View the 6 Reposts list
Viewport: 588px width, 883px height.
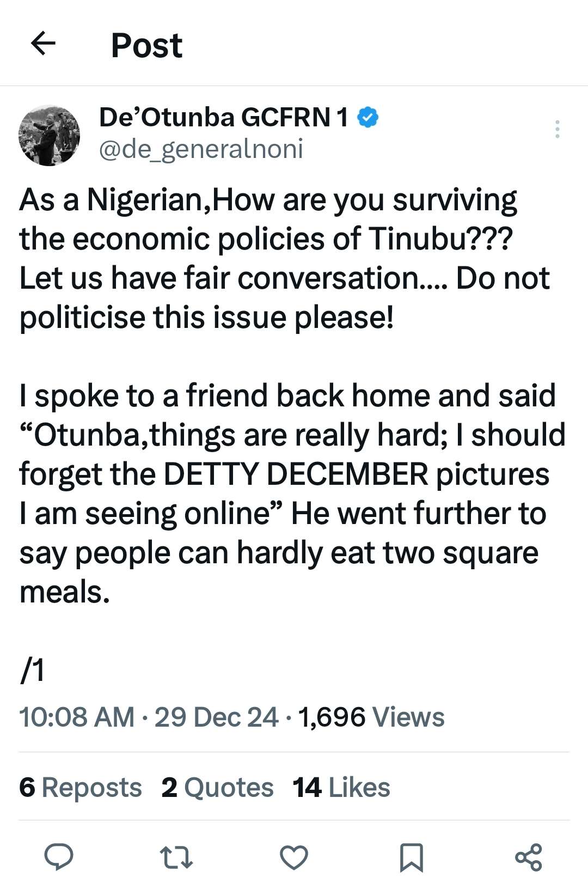point(81,788)
